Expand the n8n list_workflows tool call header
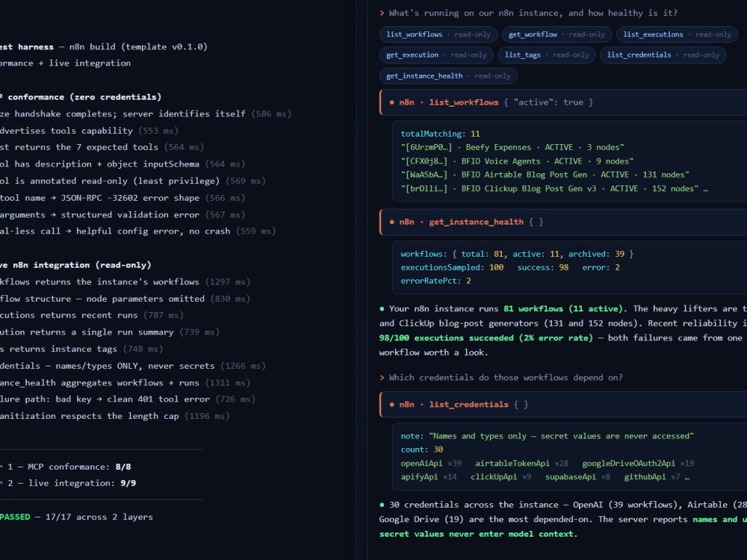 coord(563,102)
